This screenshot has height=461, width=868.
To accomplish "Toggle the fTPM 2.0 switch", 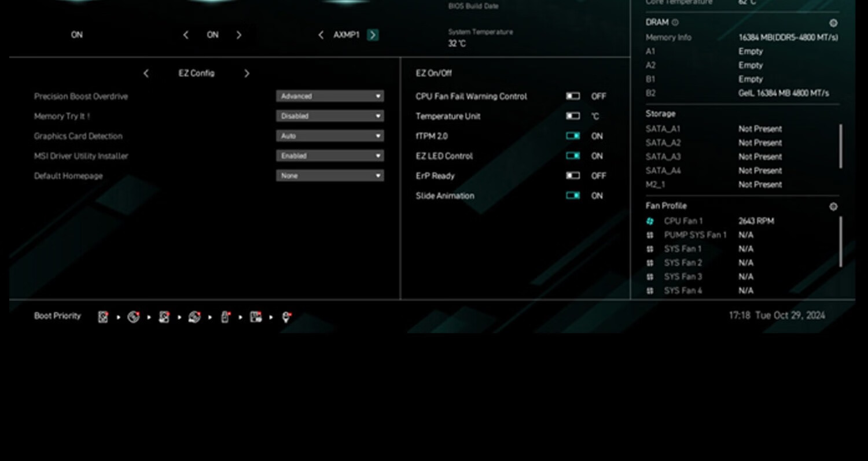I will click(573, 136).
